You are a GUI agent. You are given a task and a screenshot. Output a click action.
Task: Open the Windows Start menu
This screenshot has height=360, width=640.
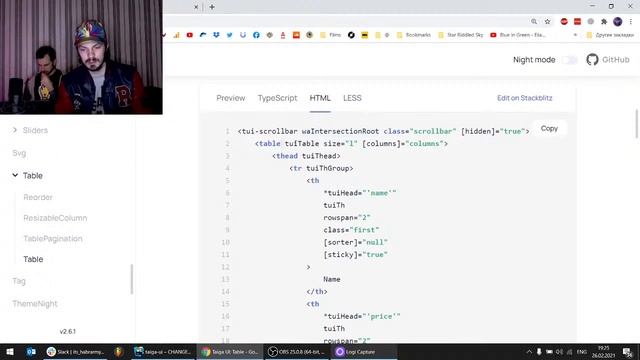point(10,351)
